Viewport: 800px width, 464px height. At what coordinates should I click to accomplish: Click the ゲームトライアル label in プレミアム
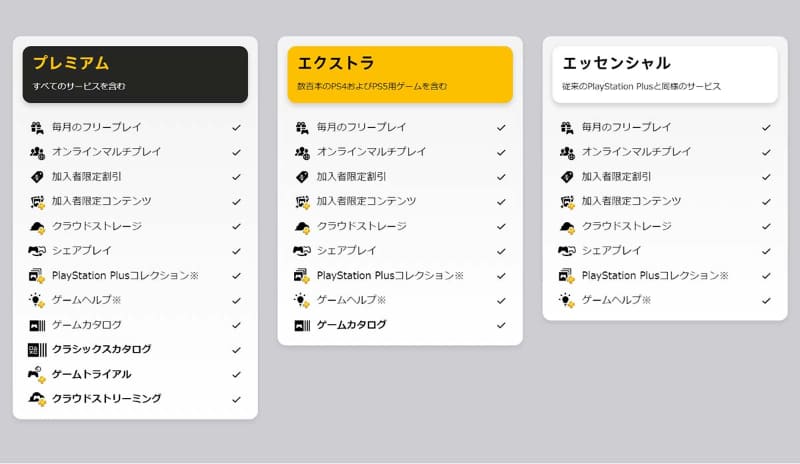pos(91,374)
